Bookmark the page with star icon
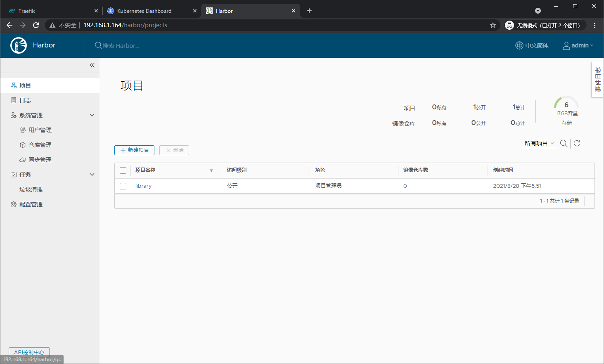This screenshot has height=364, width=604. (x=493, y=25)
